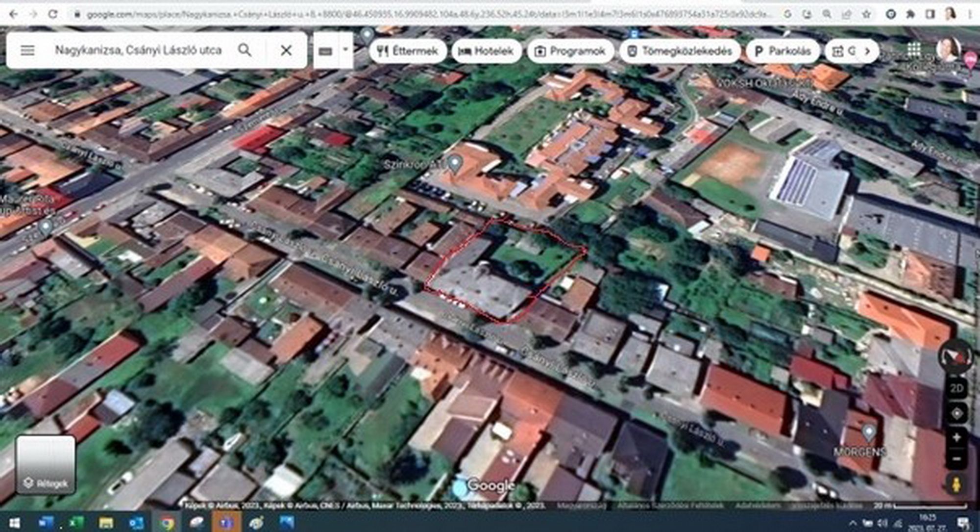Click the Nagykanizsa, Csányi László utca search field
Screen dimensions: 980x532
(138, 50)
